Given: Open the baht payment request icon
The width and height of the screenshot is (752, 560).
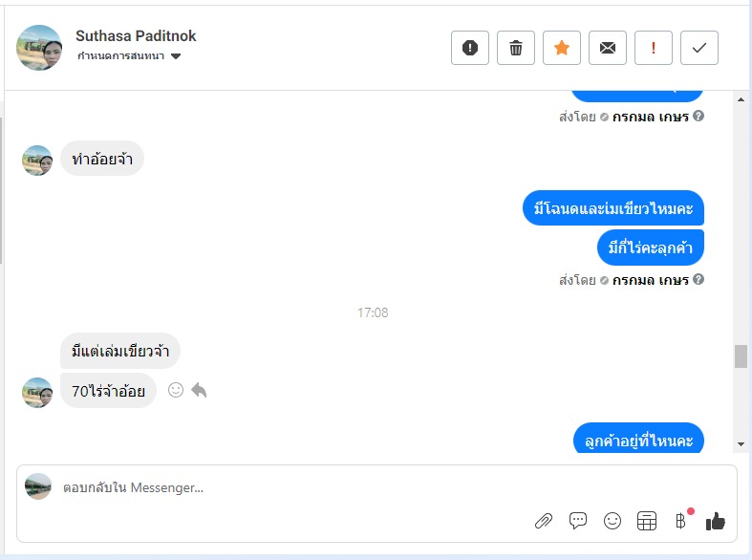Looking at the screenshot, I should [x=680, y=521].
